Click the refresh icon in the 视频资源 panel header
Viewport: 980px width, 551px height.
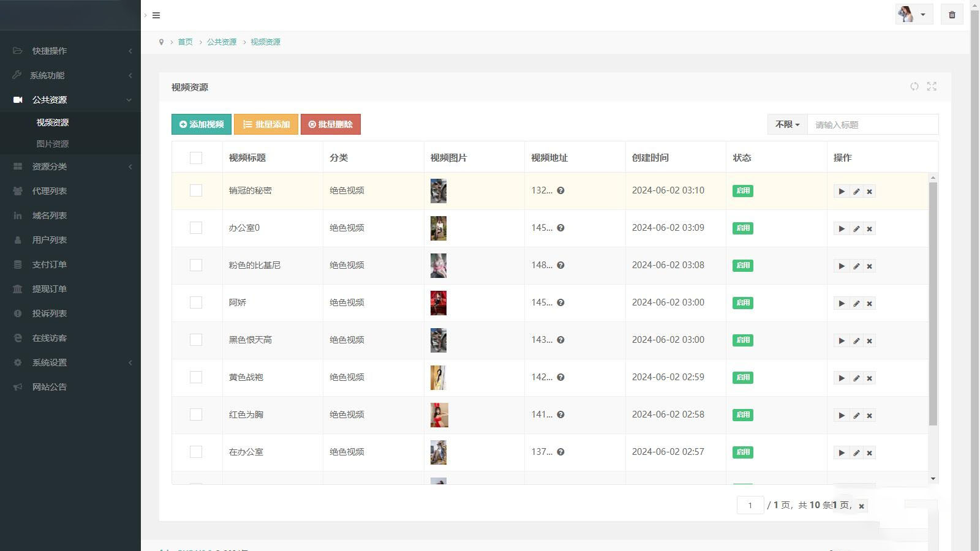(914, 86)
